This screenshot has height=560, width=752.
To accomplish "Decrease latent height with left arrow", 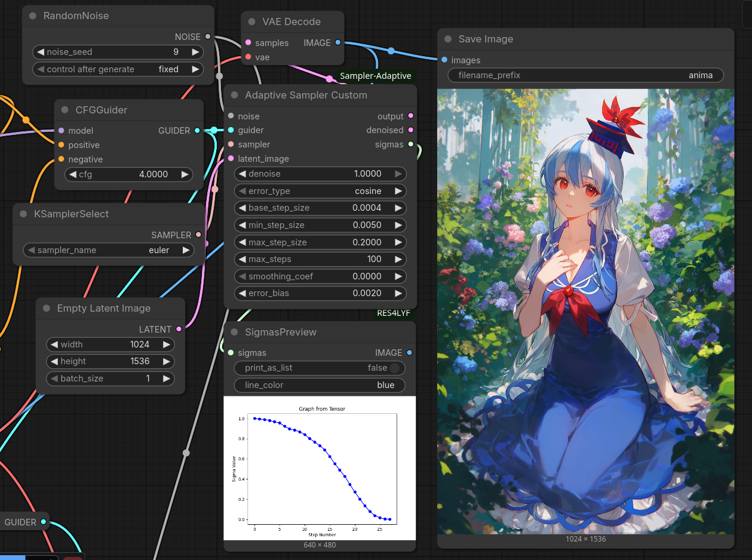I will [54, 361].
